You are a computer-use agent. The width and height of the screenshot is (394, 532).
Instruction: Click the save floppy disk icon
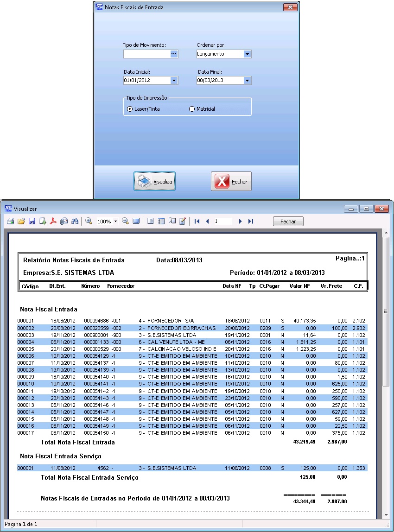(x=32, y=222)
